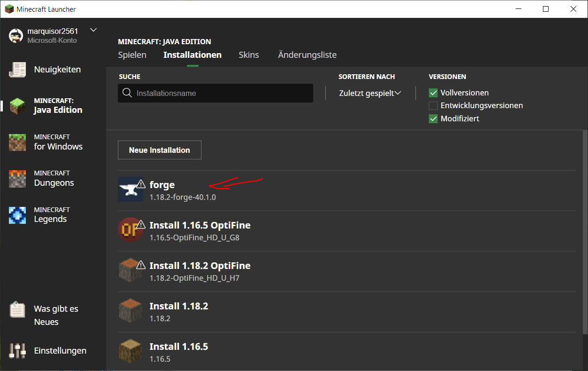This screenshot has width=588, height=371.
Task: Open Einstellungen sliders icon
Action: 18,351
